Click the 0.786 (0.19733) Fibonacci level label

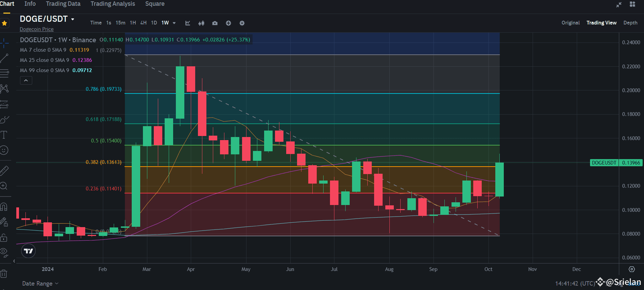click(104, 89)
